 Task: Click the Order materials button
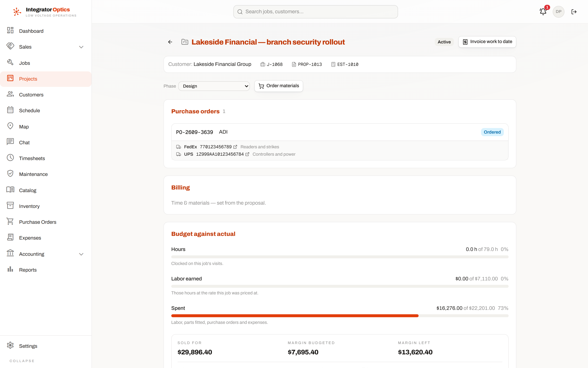279,86
